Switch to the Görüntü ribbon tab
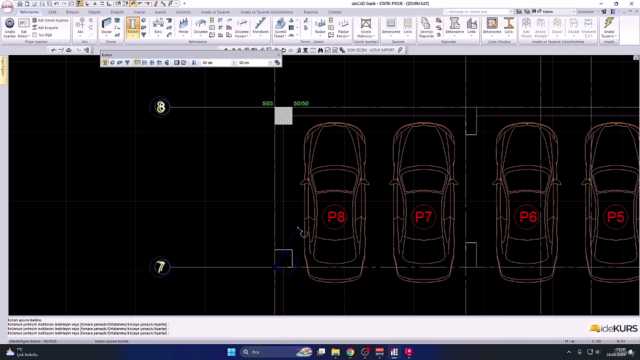The image size is (640, 360). (183, 12)
